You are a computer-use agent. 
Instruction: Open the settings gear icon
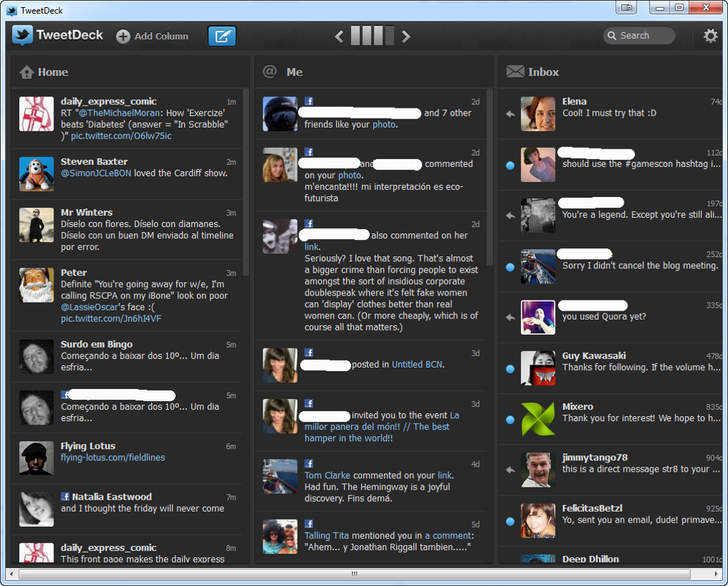point(710,36)
